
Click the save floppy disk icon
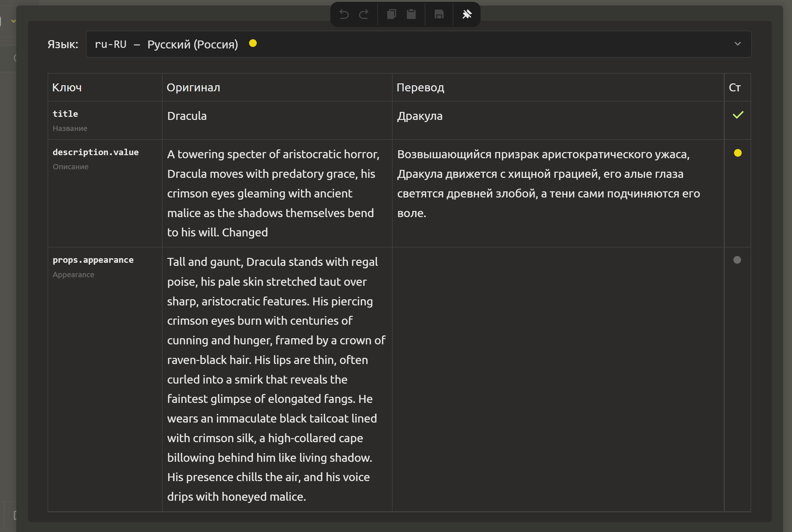(x=439, y=14)
